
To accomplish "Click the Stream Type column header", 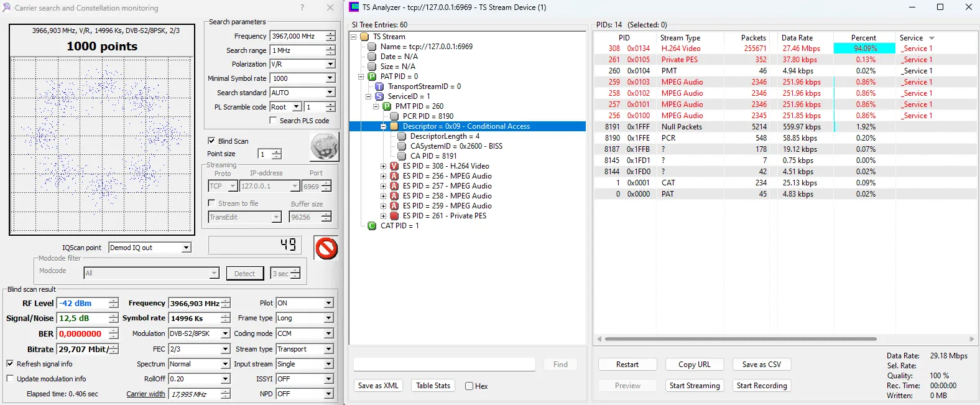I will coord(680,38).
